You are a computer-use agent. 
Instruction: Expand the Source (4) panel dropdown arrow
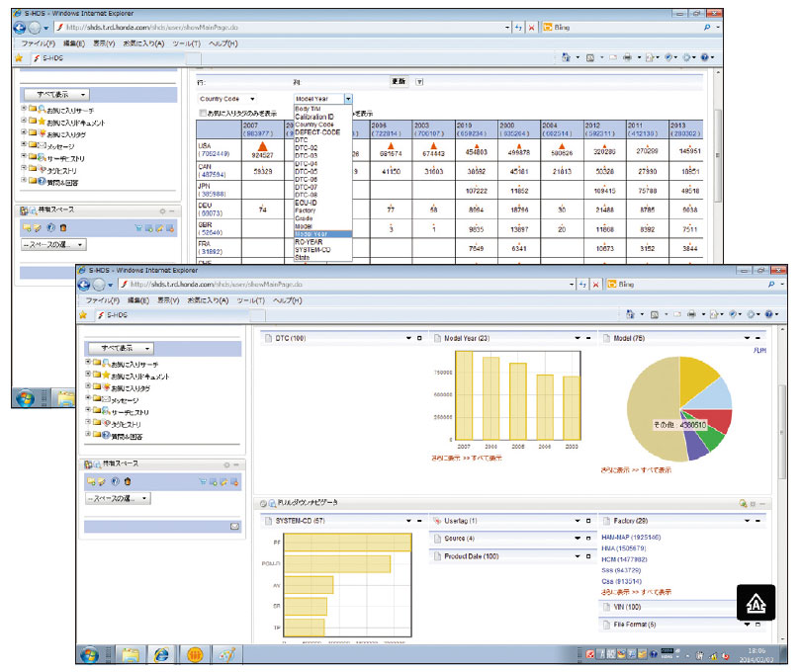pyautogui.click(x=578, y=539)
